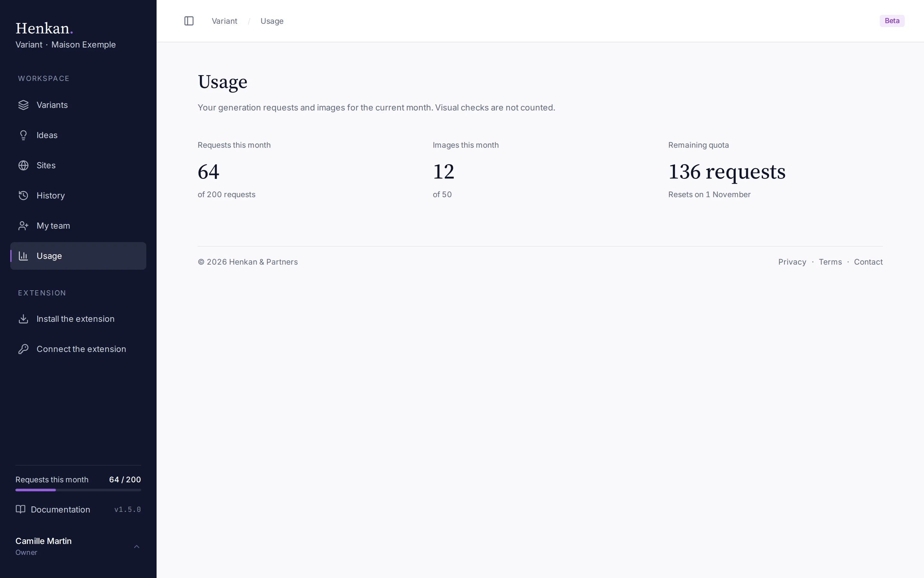
Task: Click the Usage breadcrumb
Action: click(x=272, y=21)
